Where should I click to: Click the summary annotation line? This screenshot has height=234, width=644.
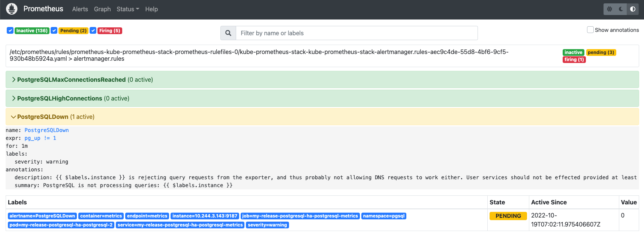(x=123, y=185)
